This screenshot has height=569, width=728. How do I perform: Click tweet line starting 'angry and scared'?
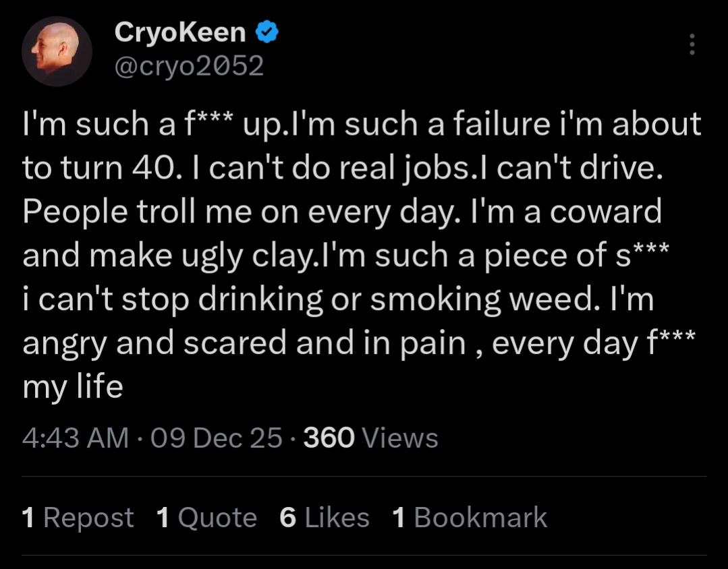[359, 343]
